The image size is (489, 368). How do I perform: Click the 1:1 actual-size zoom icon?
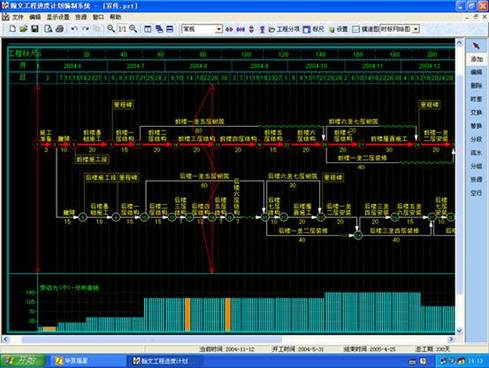[x=122, y=29]
